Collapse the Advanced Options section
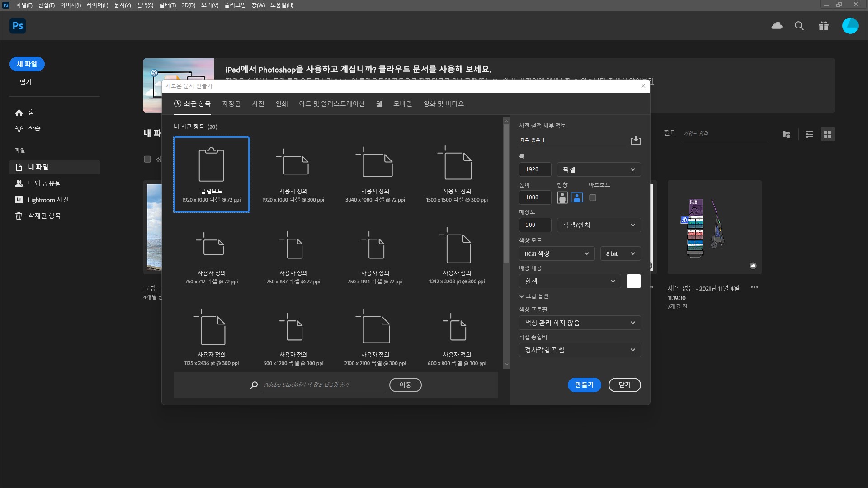This screenshot has height=488, width=868. (x=534, y=296)
